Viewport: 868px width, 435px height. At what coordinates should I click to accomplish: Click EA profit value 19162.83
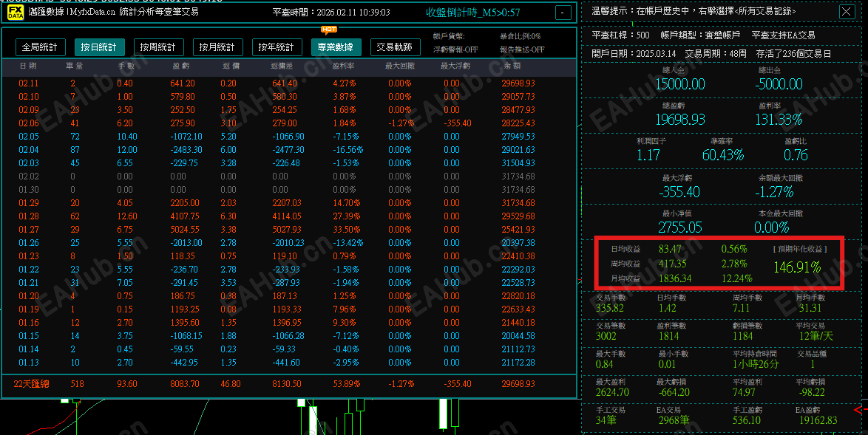818,421
